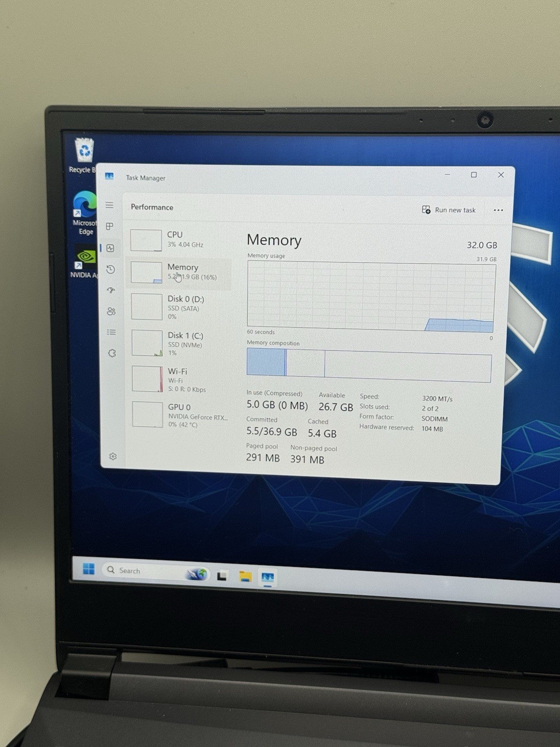Maximize the Task Manager window
Image resolution: width=560 pixels, height=747 pixels.
coord(474,175)
